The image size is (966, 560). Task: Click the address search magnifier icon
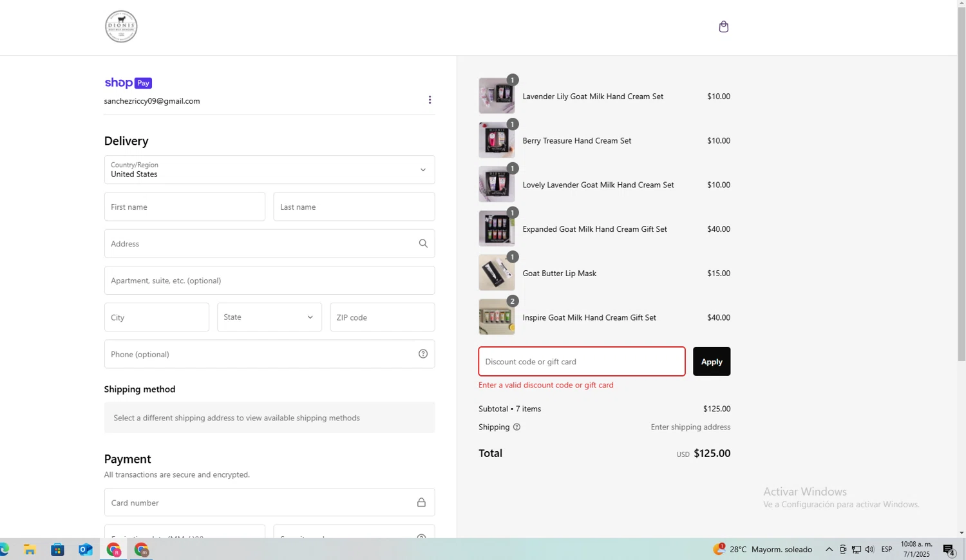(423, 243)
